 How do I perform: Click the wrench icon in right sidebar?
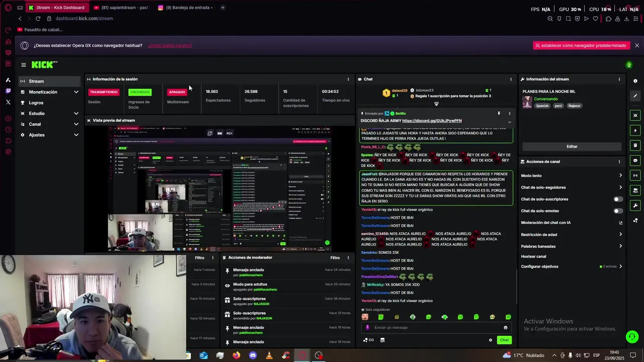coord(635,206)
